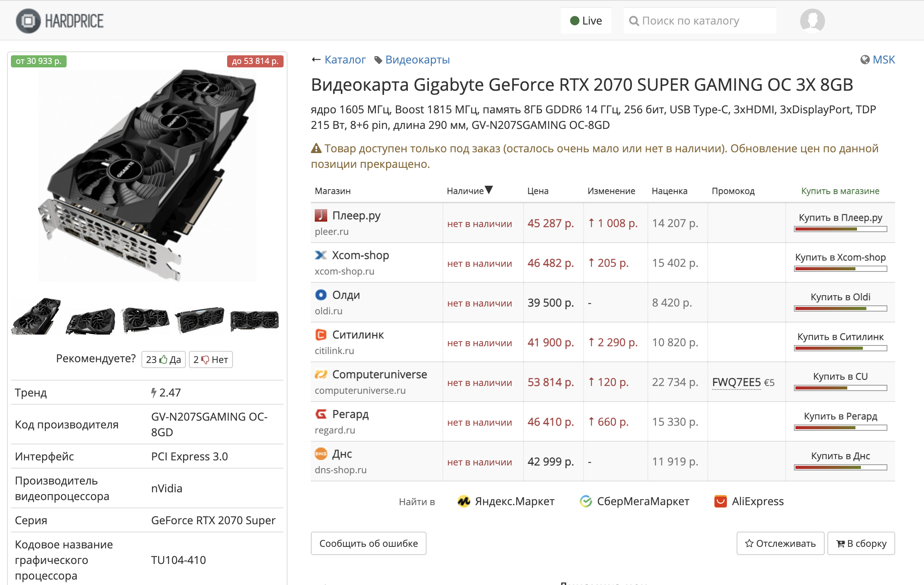Image resolution: width=924 pixels, height=585 pixels.
Task: Click the HardPrice logo icon
Action: coord(28,21)
